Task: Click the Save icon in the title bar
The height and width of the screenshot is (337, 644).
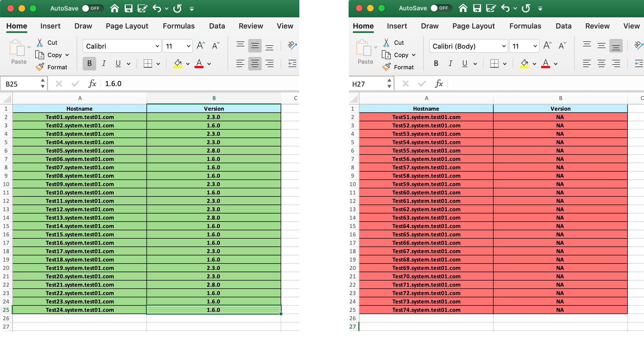Action: click(x=128, y=8)
